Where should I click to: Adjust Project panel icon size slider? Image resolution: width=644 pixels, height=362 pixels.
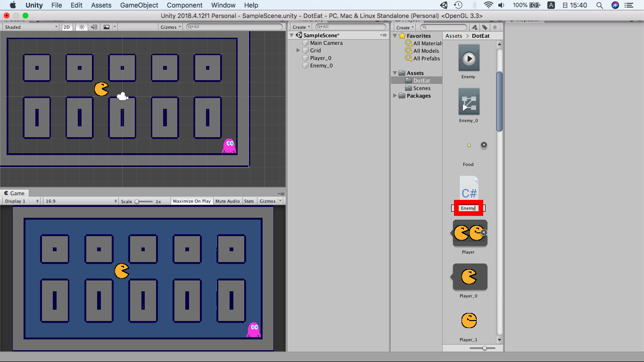click(482, 348)
